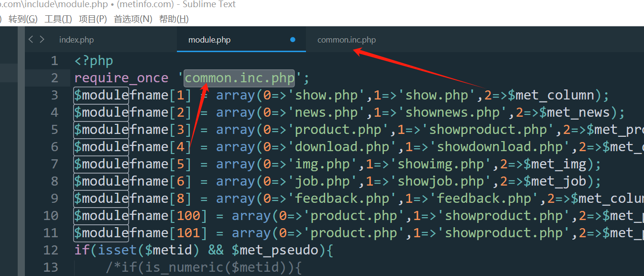
Task: Place cursor on the require_once keyword
Action: pyautogui.click(x=121, y=78)
